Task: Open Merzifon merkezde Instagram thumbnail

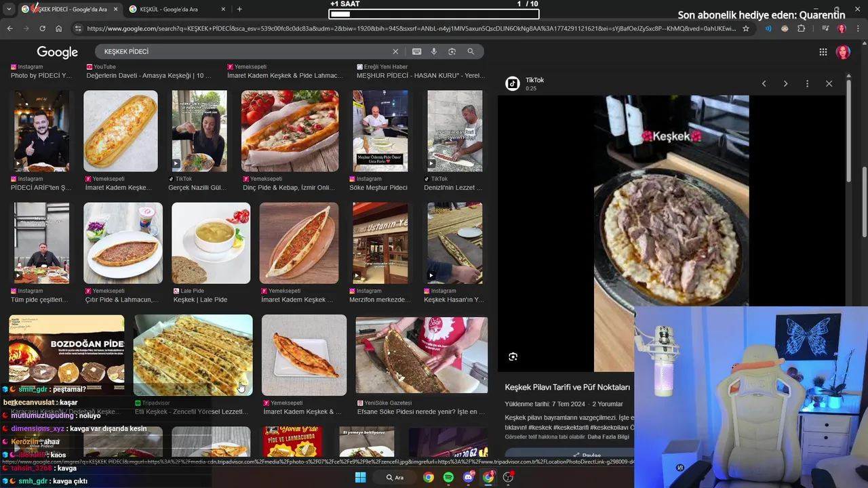Action: point(380,243)
